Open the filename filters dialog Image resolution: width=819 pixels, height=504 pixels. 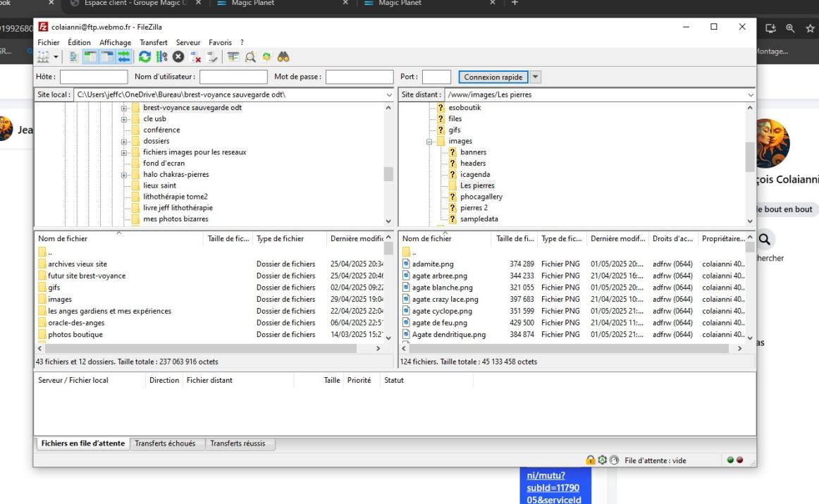[233, 57]
